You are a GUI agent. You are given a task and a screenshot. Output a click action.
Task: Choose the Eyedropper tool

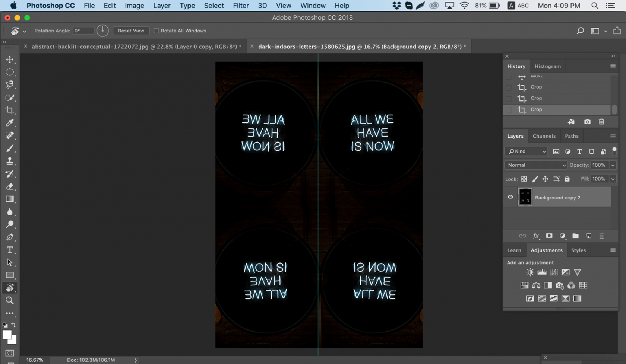pyautogui.click(x=10, y=123)
